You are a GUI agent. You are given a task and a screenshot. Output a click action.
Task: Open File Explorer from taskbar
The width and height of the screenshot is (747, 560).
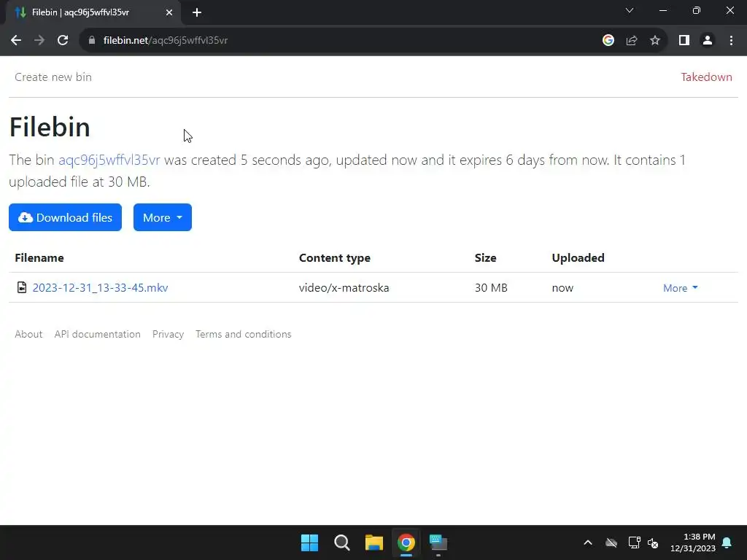(x=374, y=542)
